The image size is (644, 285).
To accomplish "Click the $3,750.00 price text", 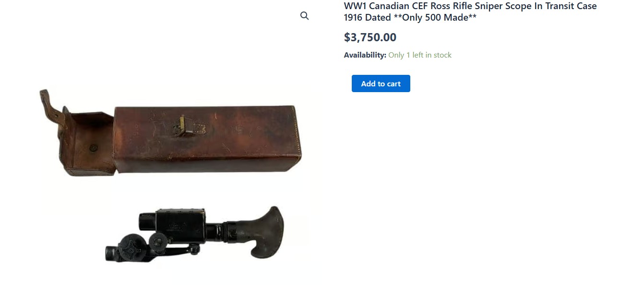I will (x=370, y=37).
